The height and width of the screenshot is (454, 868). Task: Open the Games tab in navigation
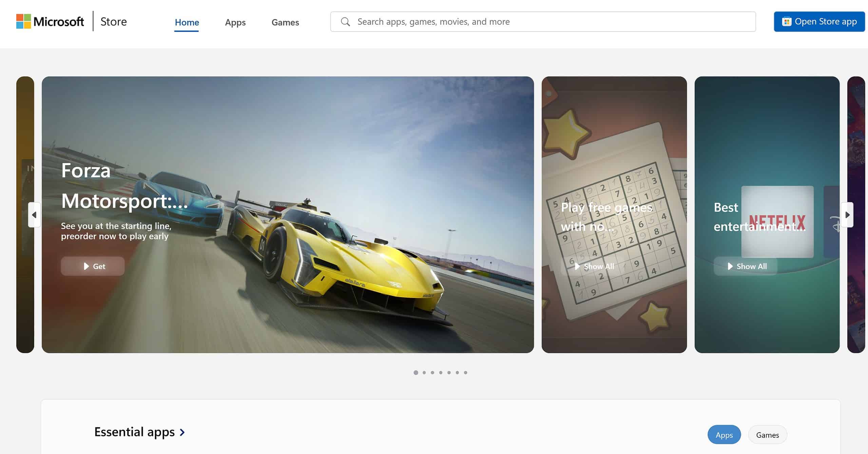[285, 22]
